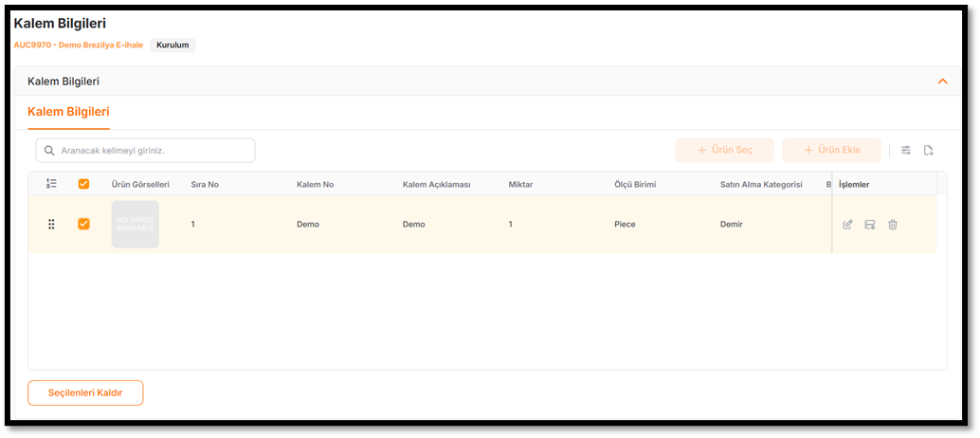
Task: Click the magnifier icon in the search box
Action: pos(49,151)
